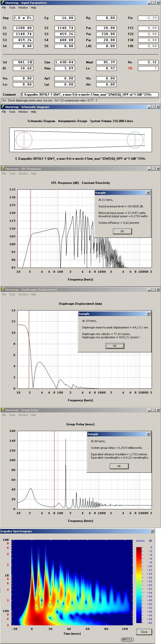Click OK in SPL Response Sample dialog
Screen dimensions: 161x644
pos(122,231)
